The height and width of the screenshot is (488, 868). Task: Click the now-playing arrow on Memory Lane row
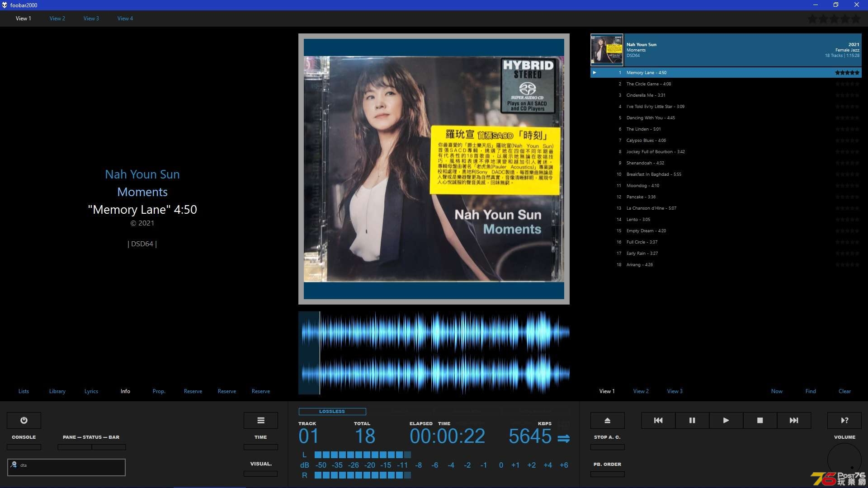[x=594, y=72]
